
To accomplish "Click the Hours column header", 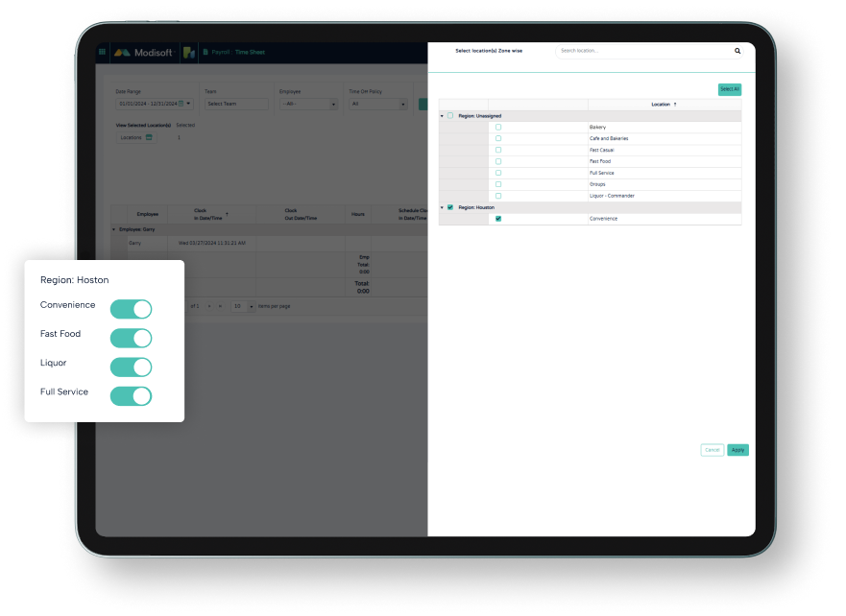I will point(358,214).
